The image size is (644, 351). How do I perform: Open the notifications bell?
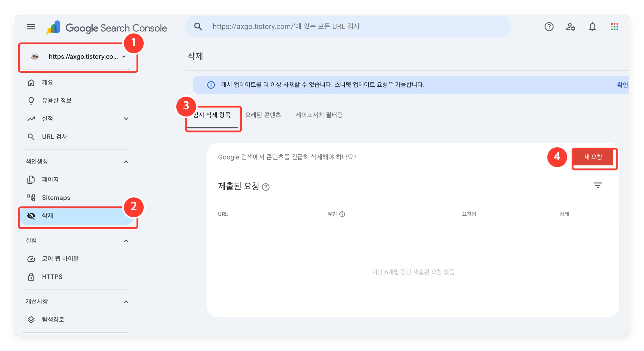(592, 27)
